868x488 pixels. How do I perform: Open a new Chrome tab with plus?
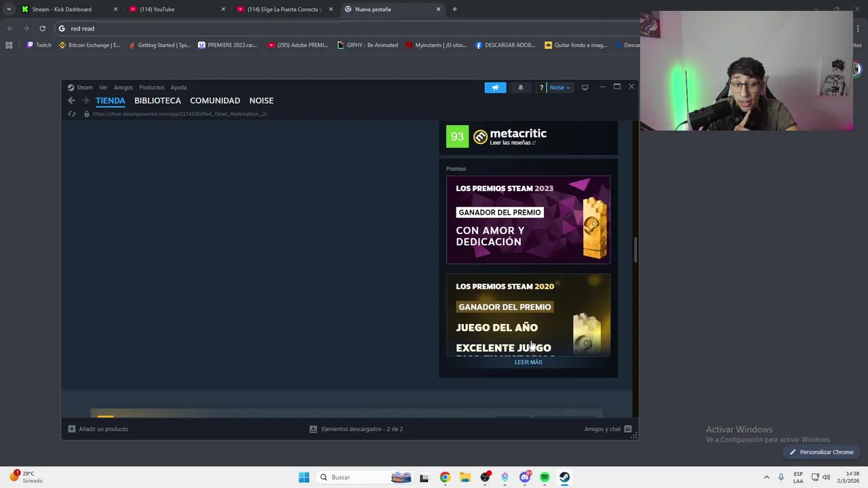[454, 9]
